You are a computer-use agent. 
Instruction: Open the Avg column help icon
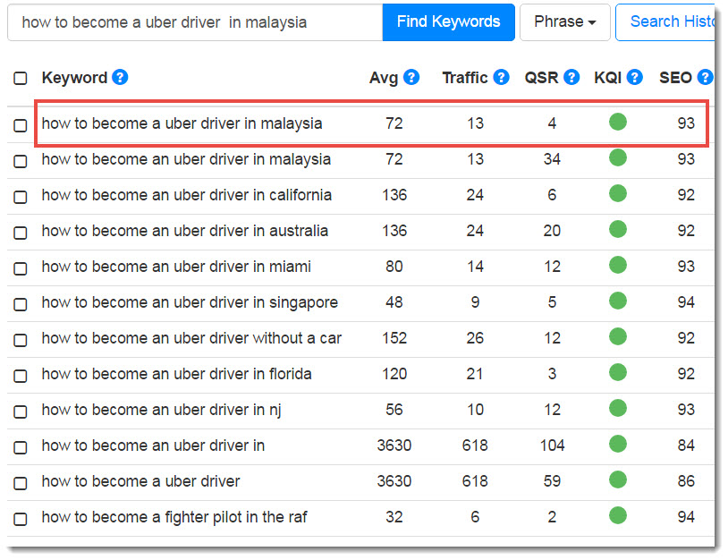tap(411, 77)
